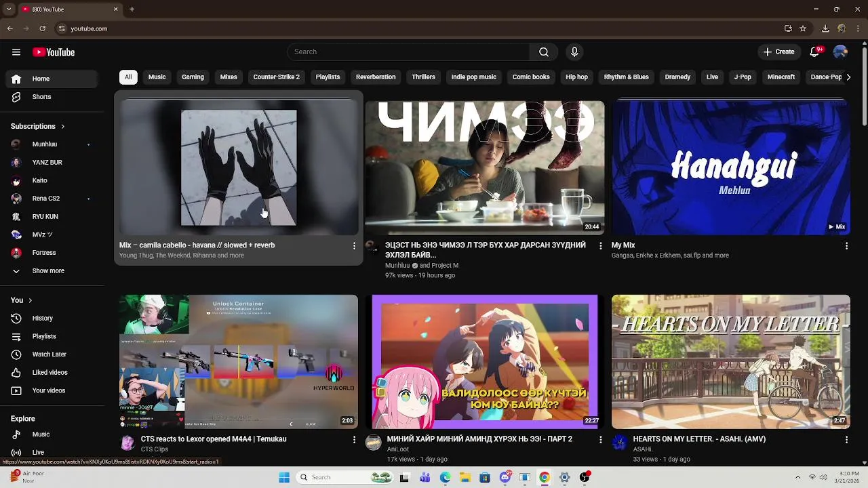Open the account avatar menu
This screenshot has height=488, width=868.
pos(840,52)
